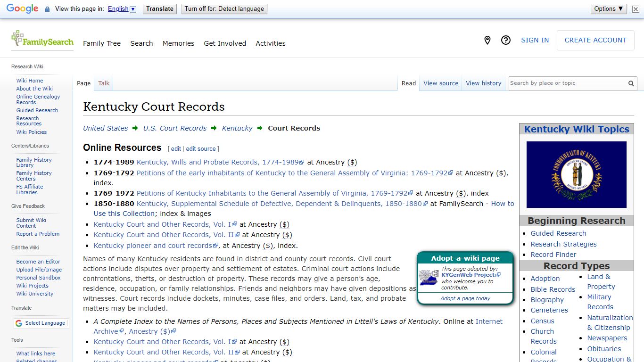Open the Activities menu
Image resolution: width=644 pixels, height=362 pixels.
(x=271, y=43)
